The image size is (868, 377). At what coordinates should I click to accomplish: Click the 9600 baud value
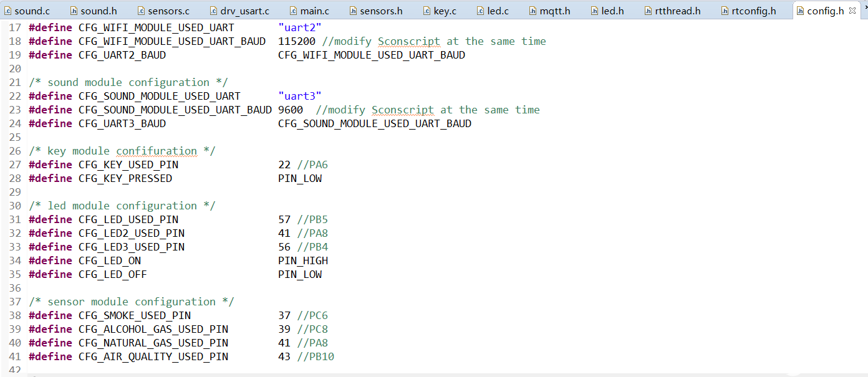(291, 110)
